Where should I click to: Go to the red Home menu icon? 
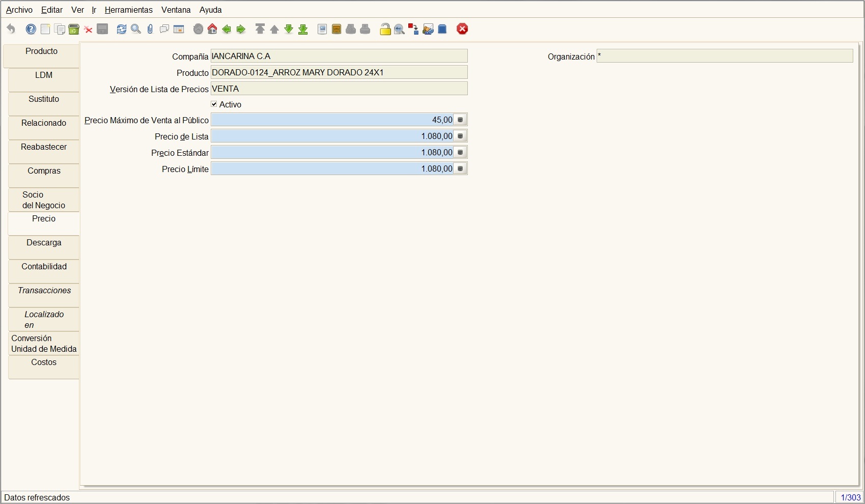point(212,29)
